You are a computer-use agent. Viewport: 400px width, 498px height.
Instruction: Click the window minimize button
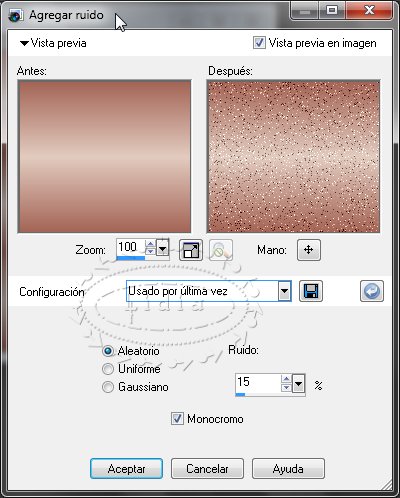pyautogui.click(x=305, y=11)
